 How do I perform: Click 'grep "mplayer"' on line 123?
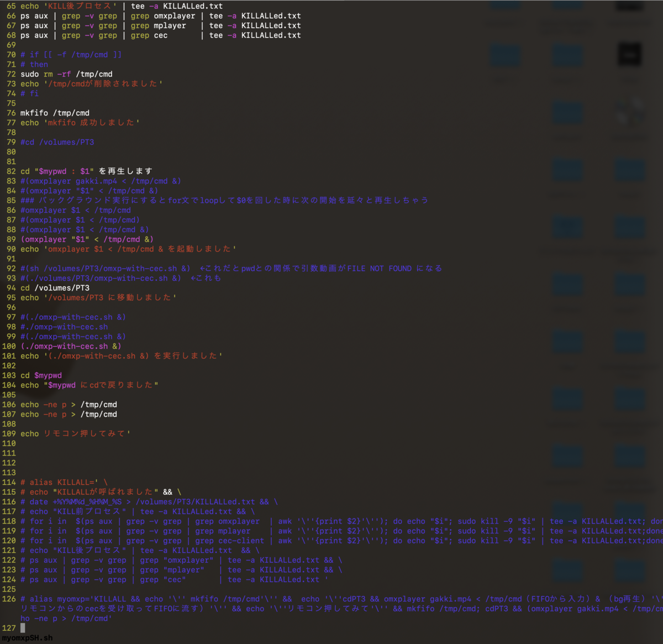click(x=172, y=570)
